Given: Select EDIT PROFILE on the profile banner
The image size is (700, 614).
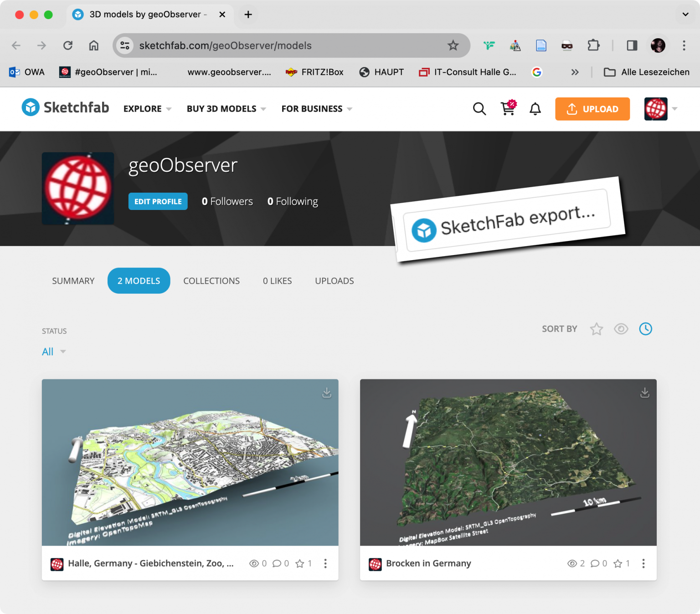Looking at the screenshot, I should tap(158, 201).
